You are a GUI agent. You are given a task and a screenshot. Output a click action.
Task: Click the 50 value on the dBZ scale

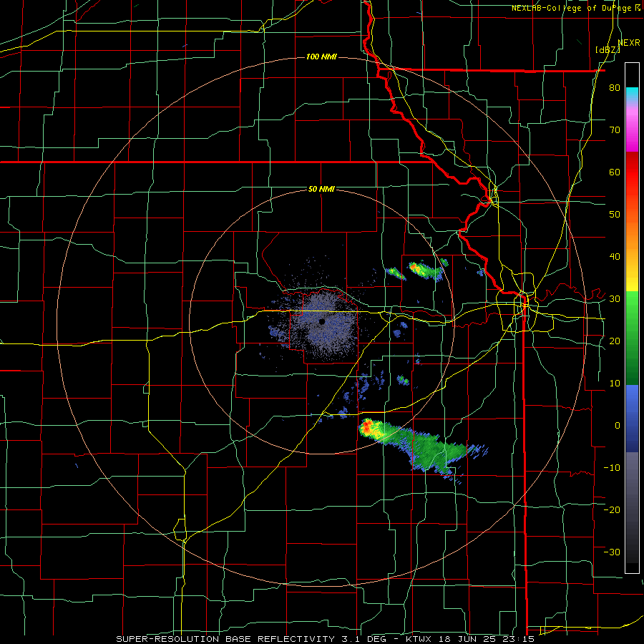(615, 215)
